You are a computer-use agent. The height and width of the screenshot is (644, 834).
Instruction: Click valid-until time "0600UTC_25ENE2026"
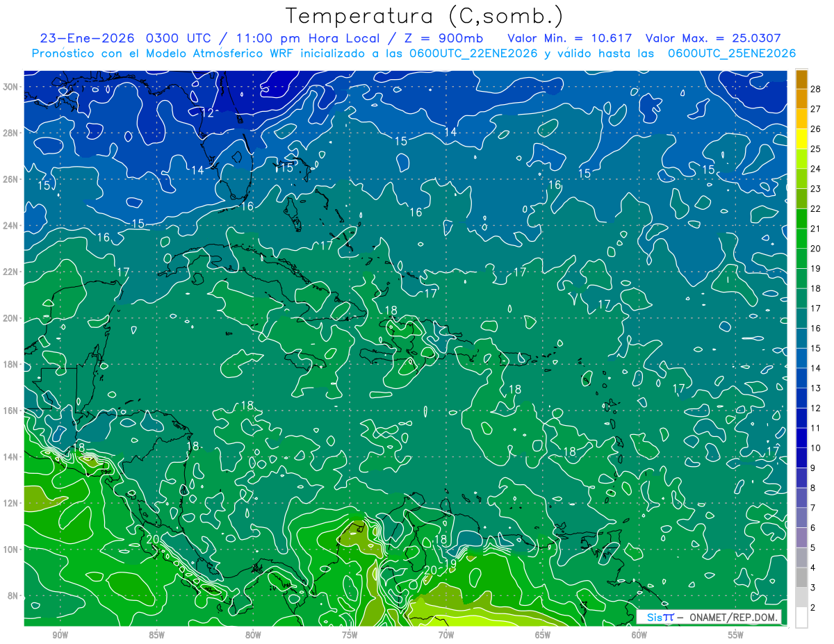click(732, 53)
